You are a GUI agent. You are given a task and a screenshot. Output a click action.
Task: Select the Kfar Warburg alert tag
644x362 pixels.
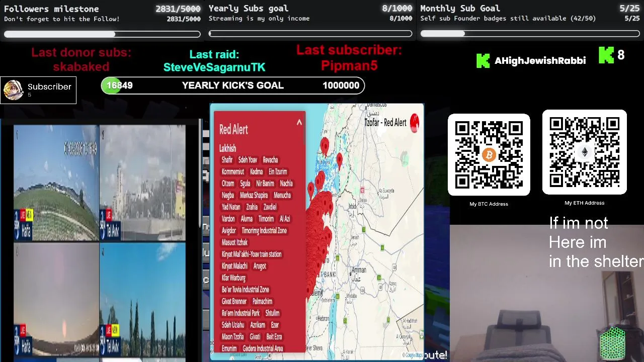(x=234, y=278)
